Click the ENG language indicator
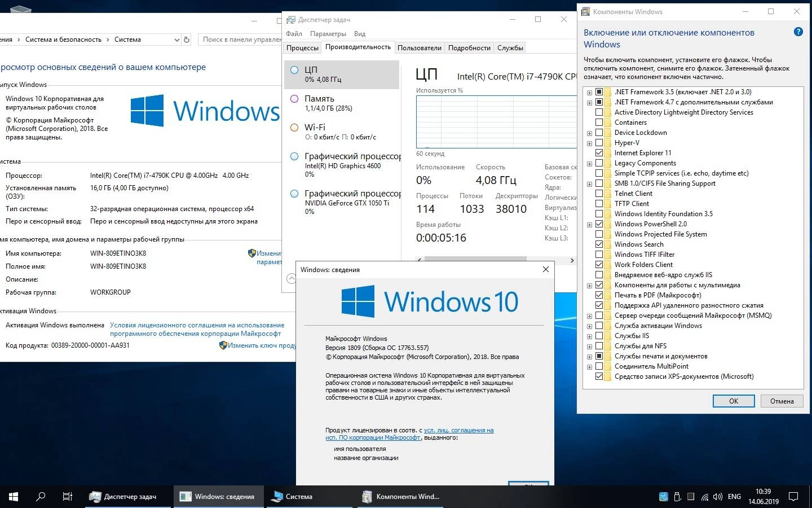Viewport: 812px width, 508px height. 734,497
